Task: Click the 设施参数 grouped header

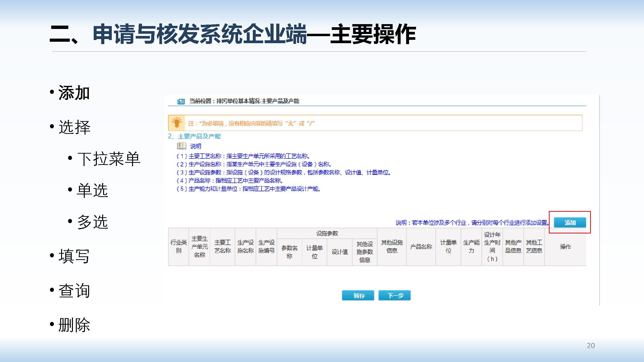Action: point(327,233)
